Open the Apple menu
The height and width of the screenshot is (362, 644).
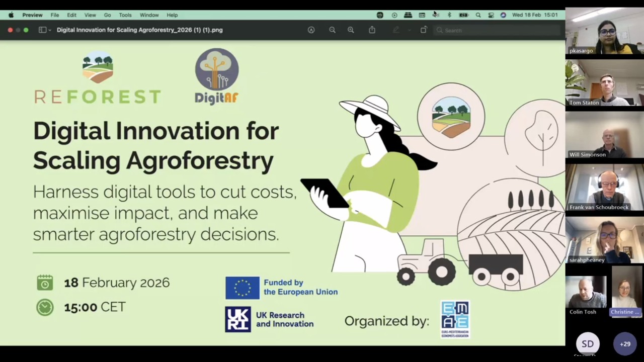(11, 15)
